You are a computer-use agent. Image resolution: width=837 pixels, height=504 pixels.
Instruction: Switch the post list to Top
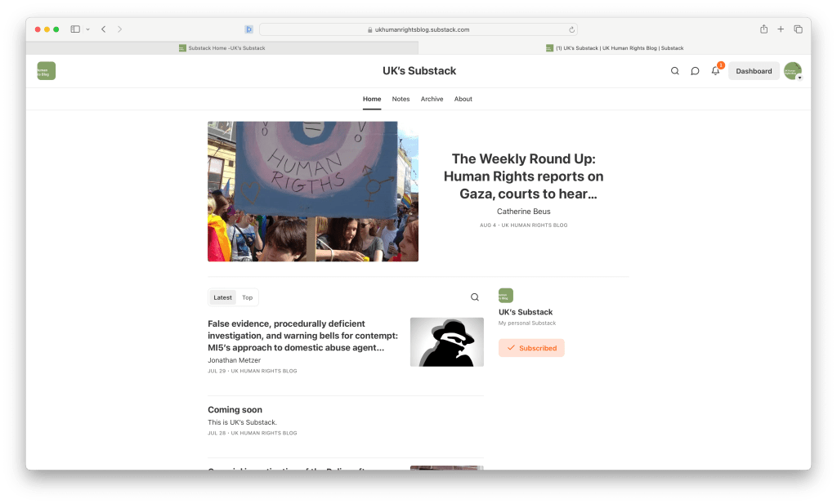[x=247, y=297]
